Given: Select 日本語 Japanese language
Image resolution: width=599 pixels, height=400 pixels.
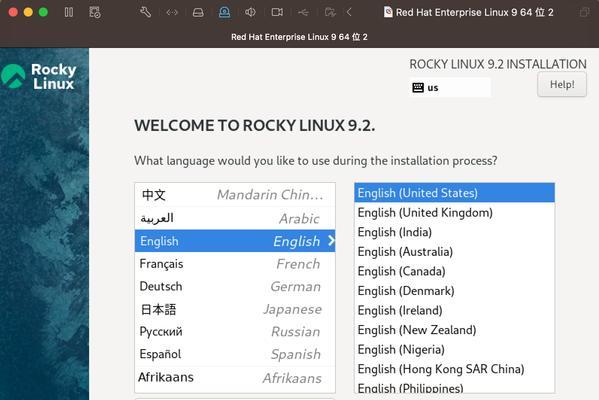Looking at the screenshot, I should pos(235,309).
